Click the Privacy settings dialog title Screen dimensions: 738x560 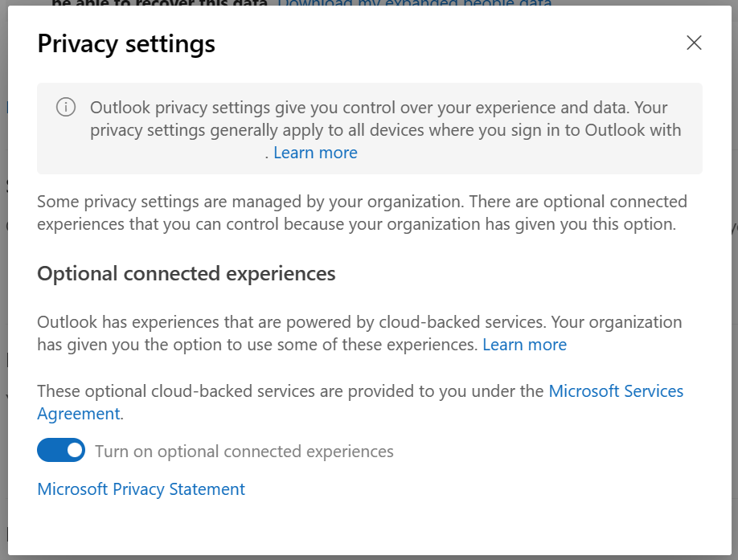tap(126, 43)
